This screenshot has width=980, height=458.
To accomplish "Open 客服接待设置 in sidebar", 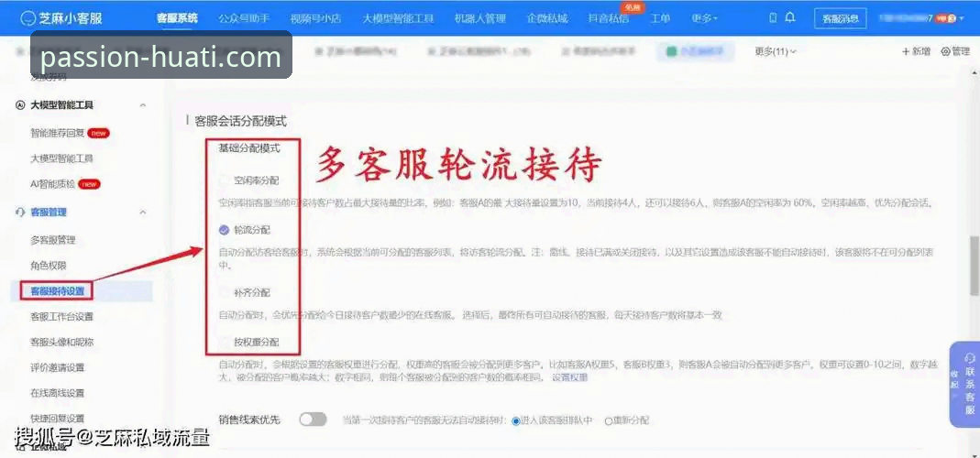I will 57,291.
